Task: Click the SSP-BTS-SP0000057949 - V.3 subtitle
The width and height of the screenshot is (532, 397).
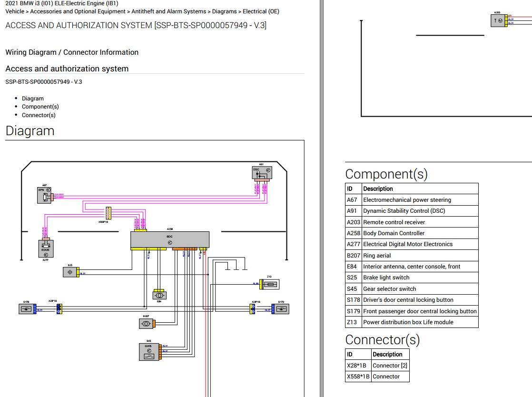Action: coord(44,82)
